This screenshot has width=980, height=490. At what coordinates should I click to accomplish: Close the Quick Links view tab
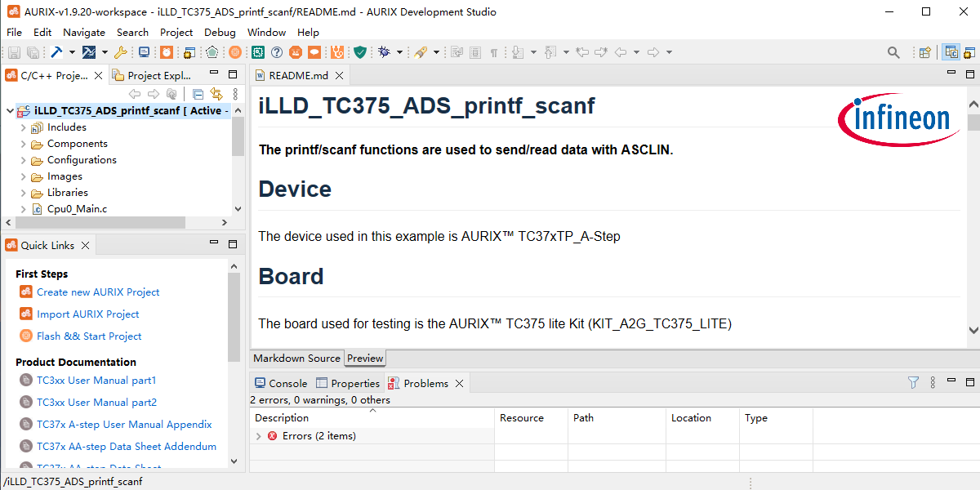[x=85, y=245]
